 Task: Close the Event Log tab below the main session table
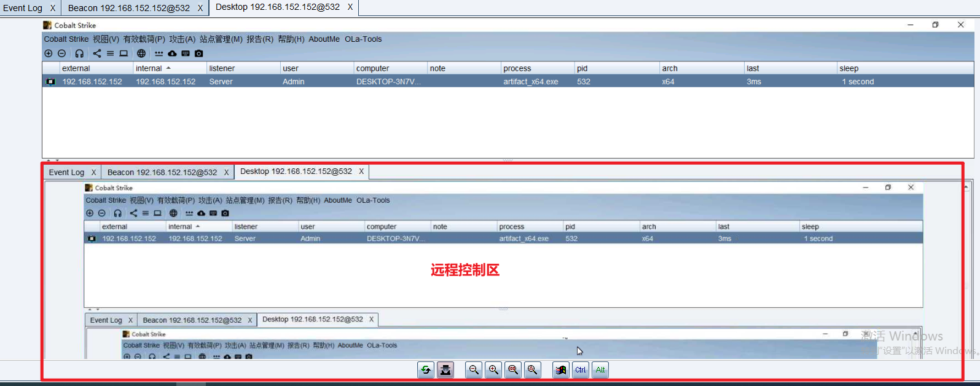point(93,172)
